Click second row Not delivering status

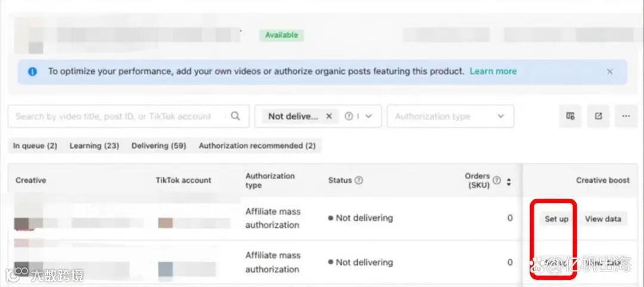pos(360,262)
